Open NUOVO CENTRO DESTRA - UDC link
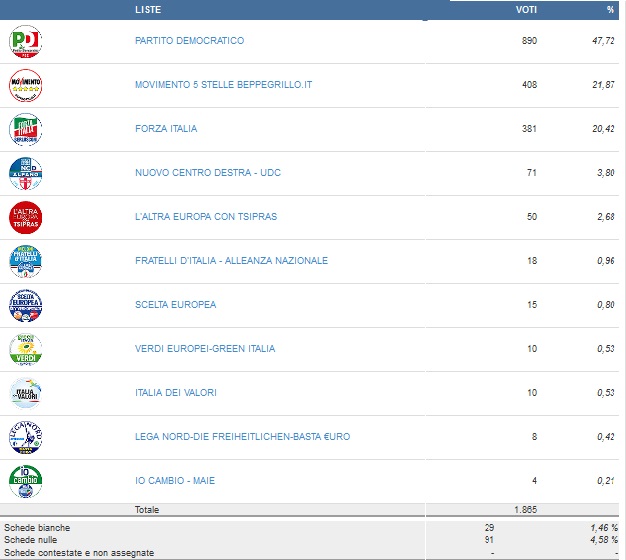626x560 pixels. point(208,172)
